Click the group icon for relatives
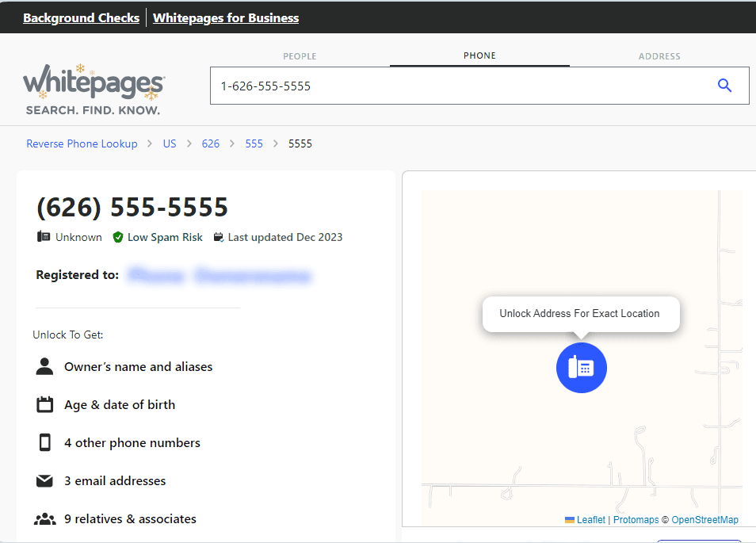756x543 pixels. [45, 519]
